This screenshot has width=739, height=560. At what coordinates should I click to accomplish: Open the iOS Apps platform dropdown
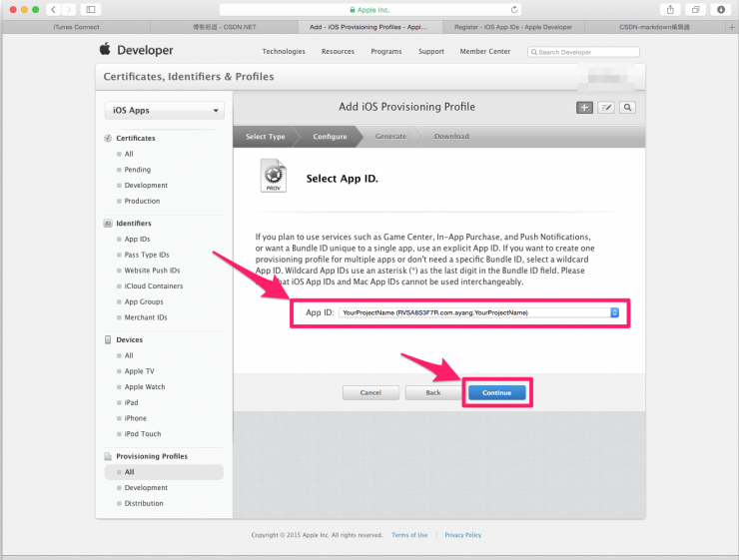(x=165, y=110)
